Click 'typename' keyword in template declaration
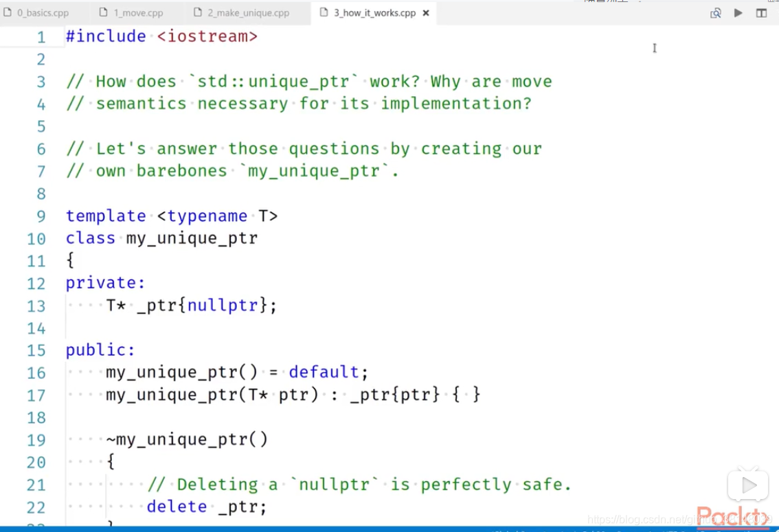 (207, 216)
